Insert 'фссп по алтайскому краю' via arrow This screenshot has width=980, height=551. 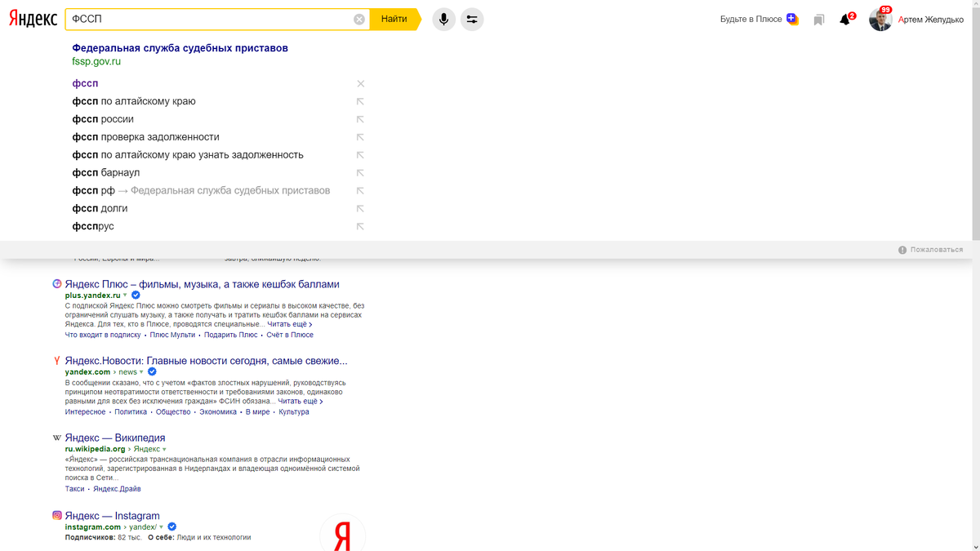(x=360, y=101)
